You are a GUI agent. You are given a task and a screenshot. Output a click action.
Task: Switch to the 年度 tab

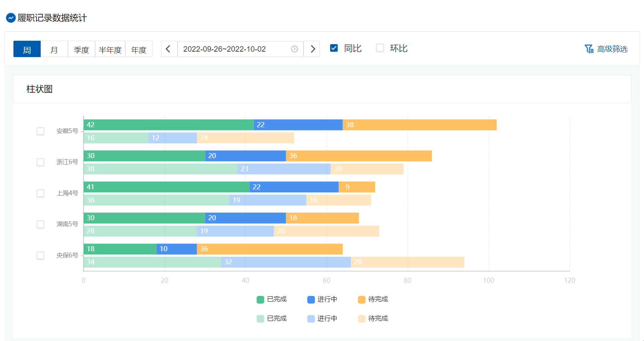pos(139,49)
